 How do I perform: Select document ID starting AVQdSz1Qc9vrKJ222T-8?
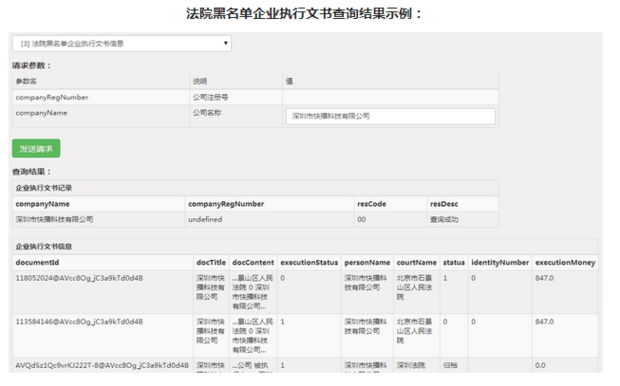pos(102,365)
